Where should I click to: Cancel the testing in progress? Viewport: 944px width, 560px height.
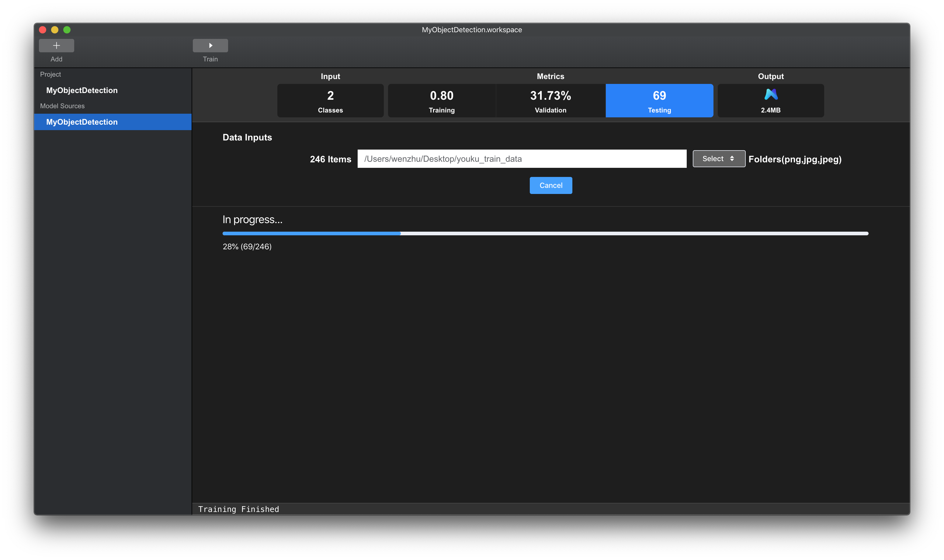click(551, 185)
